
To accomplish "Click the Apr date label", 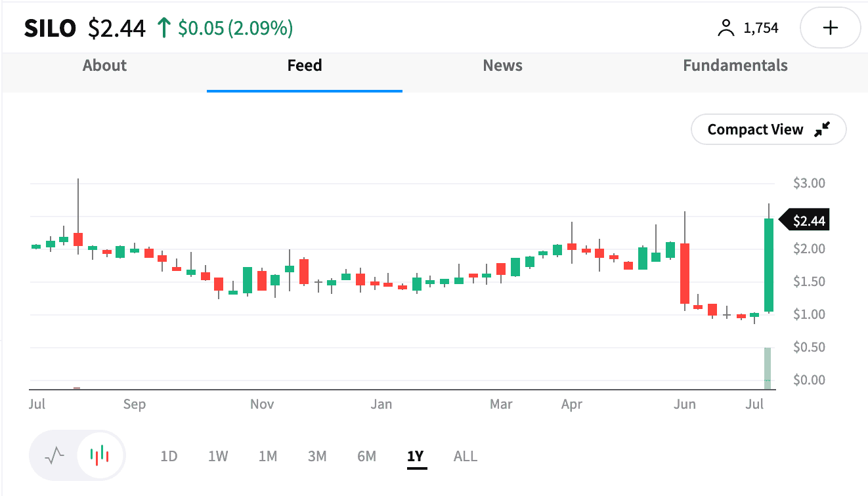I will 572,404.
